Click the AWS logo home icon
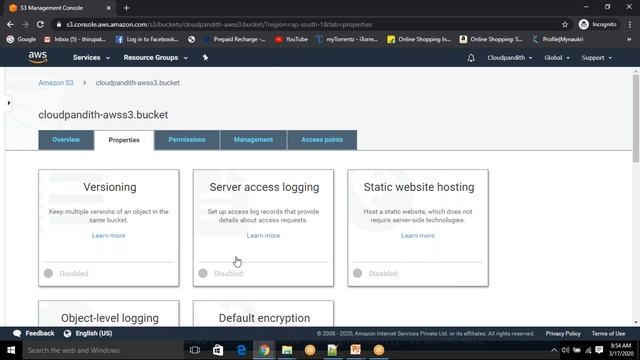 pyautogui.click(x=38, y=58)
